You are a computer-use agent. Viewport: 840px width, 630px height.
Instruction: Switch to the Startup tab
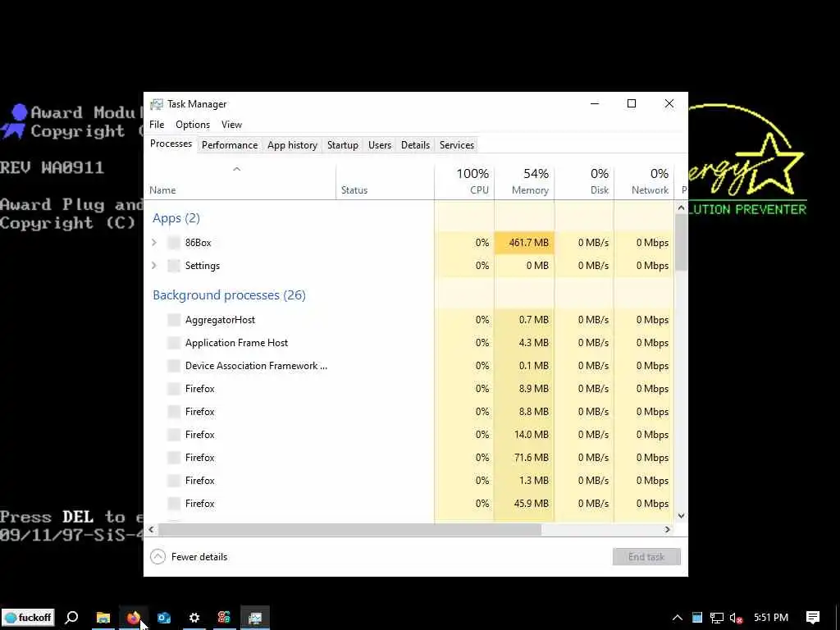tap(343, 145)
